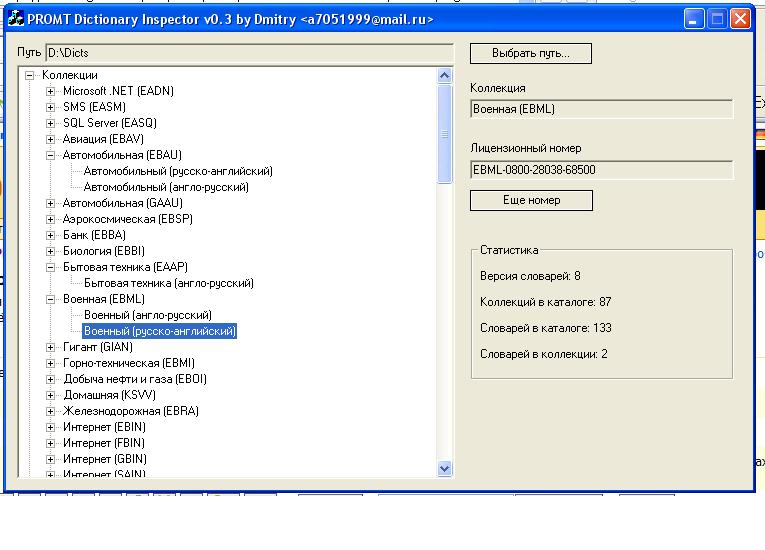This screenshot has height=550, width=765.
Task: Click the tree scrollbar down arrow
Action: click(444, 469)
